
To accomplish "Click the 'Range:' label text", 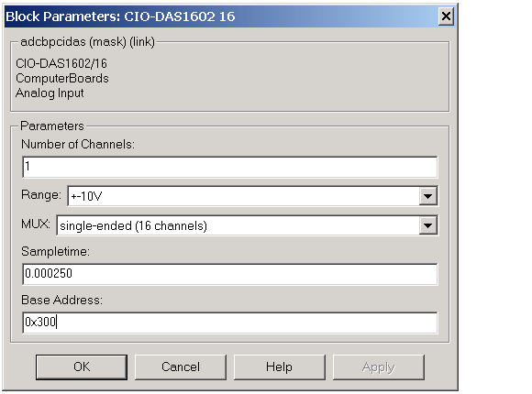I will [x=41, y=195].
